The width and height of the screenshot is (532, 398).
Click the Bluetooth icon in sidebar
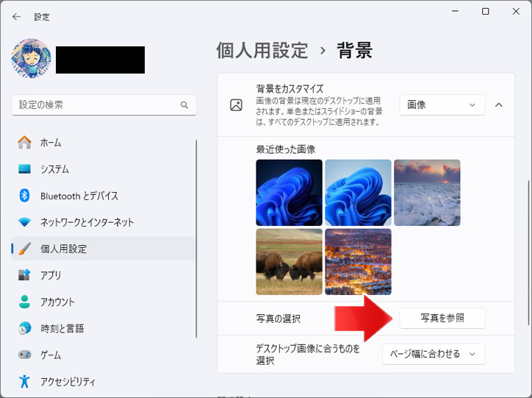click(24, 196)
